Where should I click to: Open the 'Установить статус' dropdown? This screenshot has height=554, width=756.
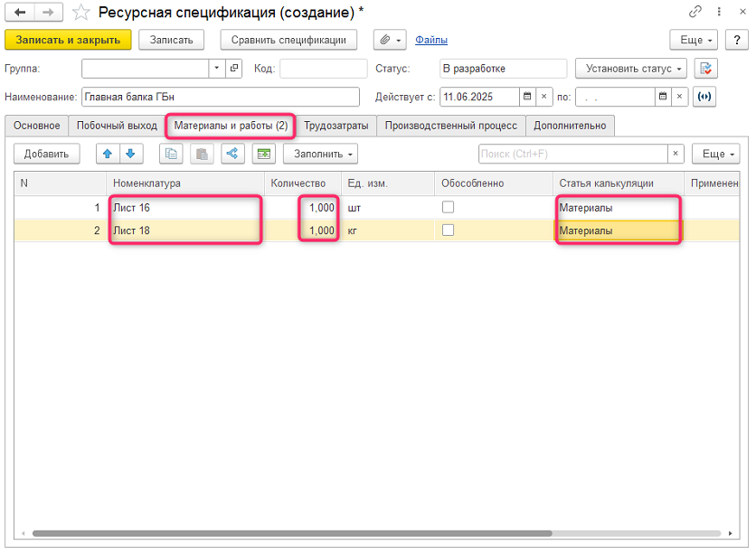(630, 69)
